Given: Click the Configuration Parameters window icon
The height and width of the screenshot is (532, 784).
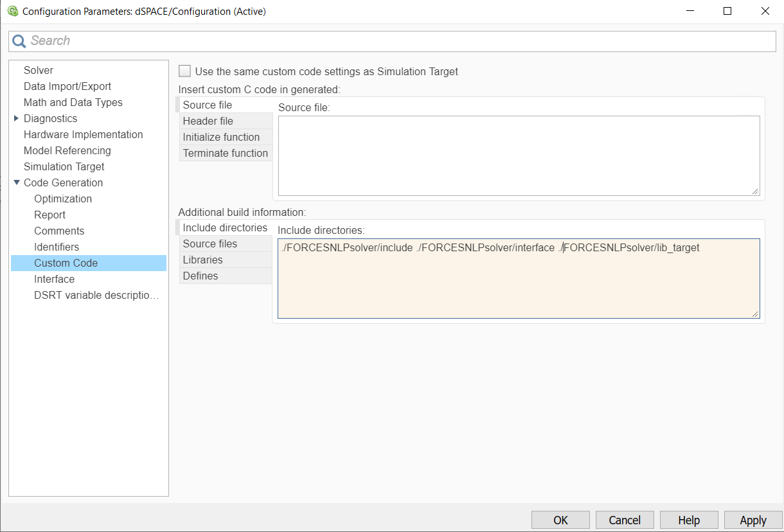Looking at the screenshot, I should pos(12,11).
